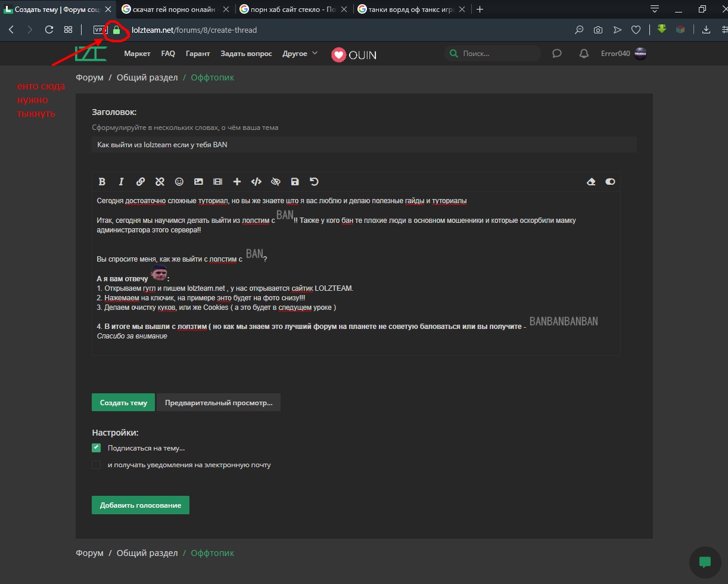Click 'Оффтопик' breadcrumb below the form
The height and width of the screenshot is (584, 728).
213,553
